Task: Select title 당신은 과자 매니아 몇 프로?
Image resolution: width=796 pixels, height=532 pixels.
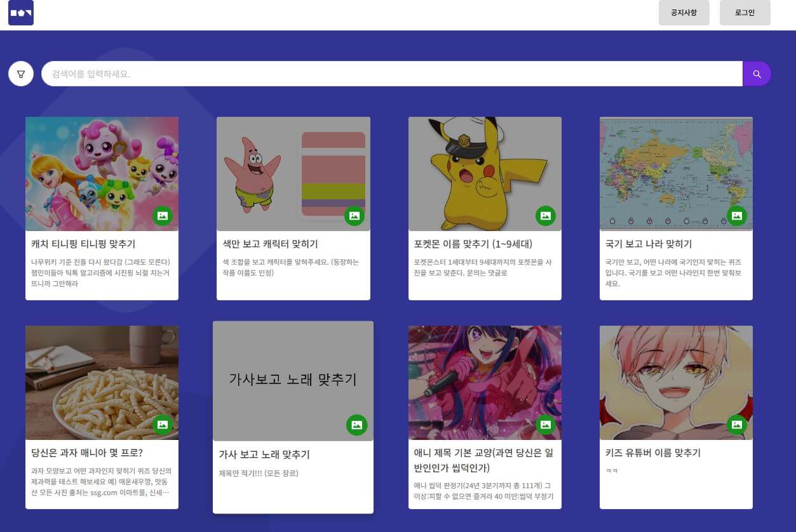Action: [x=87, y=453]
